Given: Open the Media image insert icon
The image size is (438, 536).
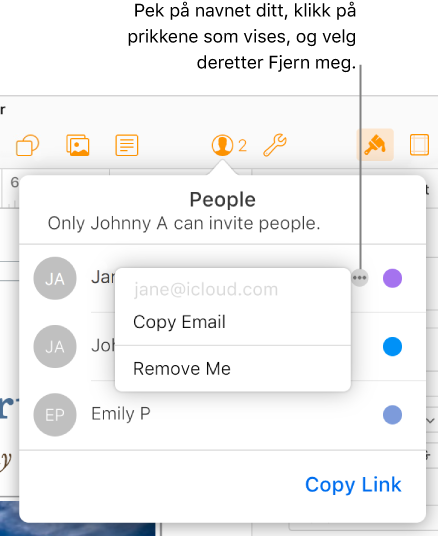Looking at the screenshot, I should [x=78, y=145].
